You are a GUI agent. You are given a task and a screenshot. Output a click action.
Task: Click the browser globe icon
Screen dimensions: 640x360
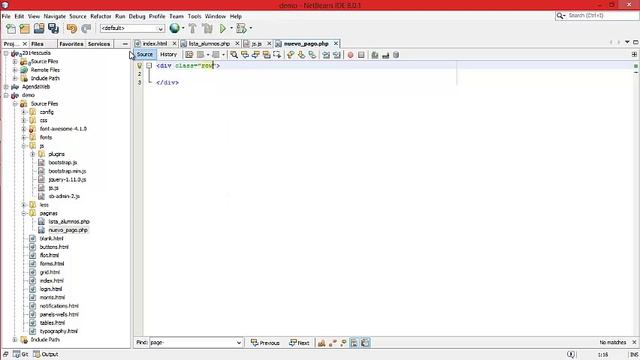pos(174,28)
